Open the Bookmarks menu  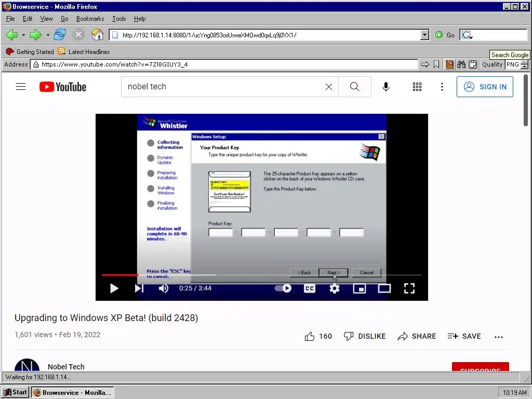(90, 19)
